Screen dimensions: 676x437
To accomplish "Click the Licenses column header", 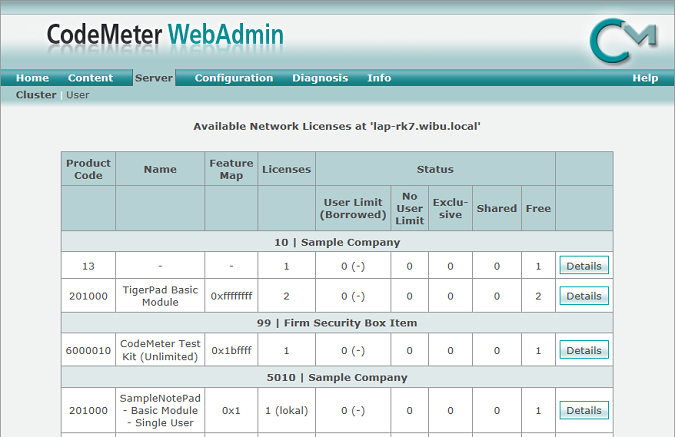I will coord(286,169).
